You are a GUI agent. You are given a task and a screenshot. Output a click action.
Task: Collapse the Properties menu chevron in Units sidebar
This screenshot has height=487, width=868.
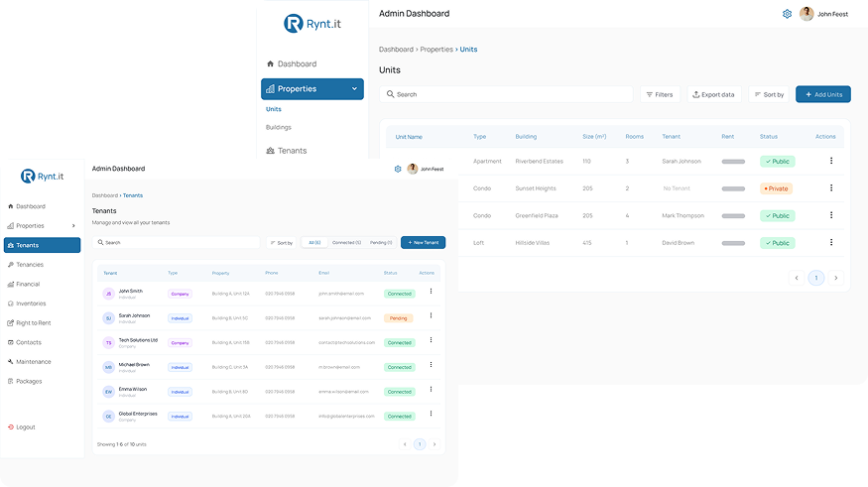[x=354, y=89]
